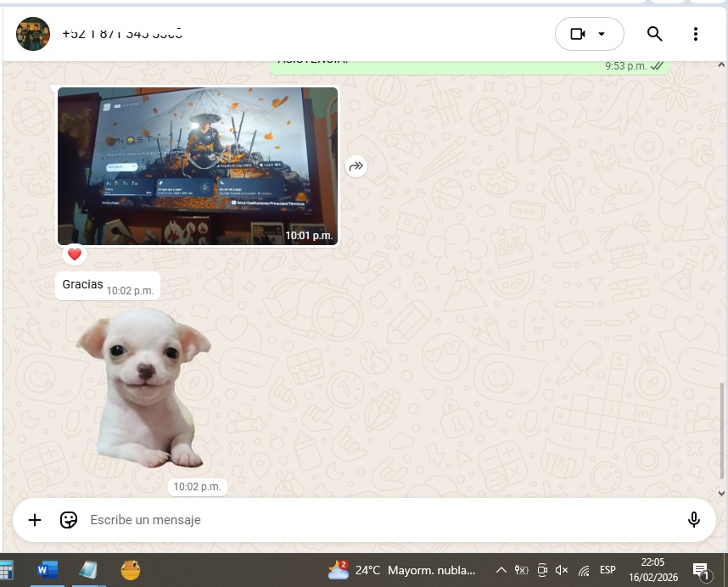Click the chat scrollbar thumb
Viewport: 728px width, 587px height.
[x=721, y=430]
